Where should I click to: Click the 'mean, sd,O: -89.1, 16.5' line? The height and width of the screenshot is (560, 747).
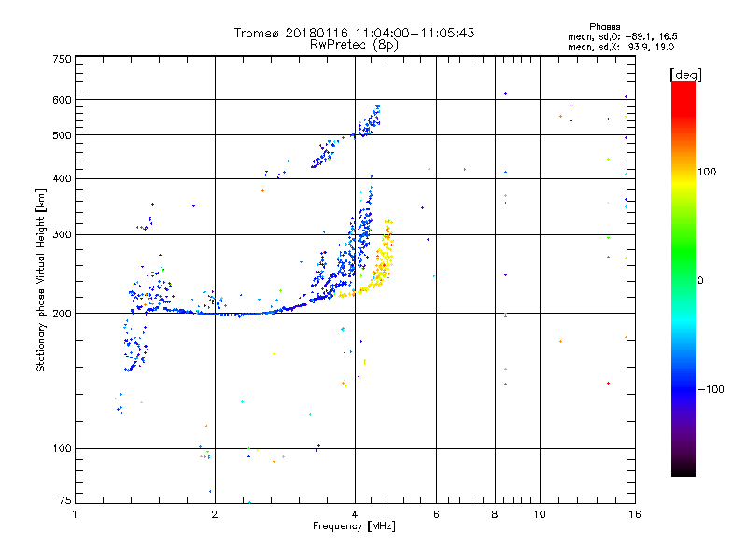point(622,36)
